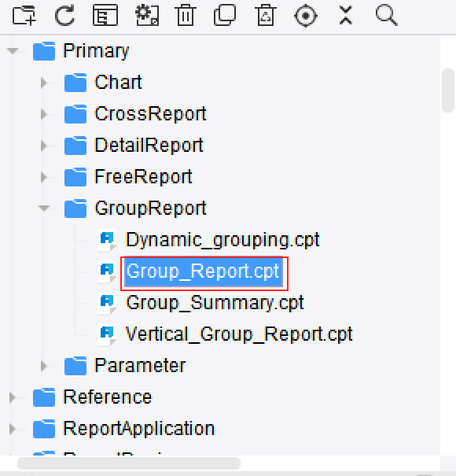
Task: Click the ReportApplication folder icon
Action: coord(44,429)
